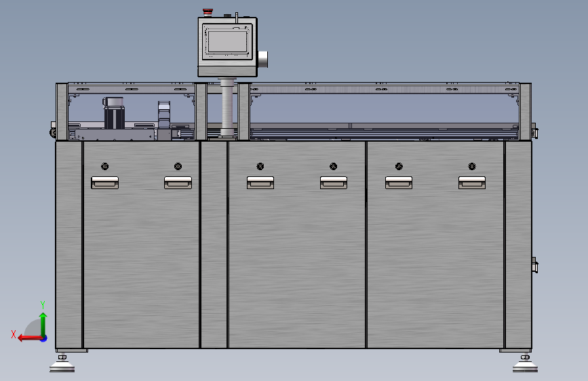This screenshot has width=588, height=381.
Task: Select the narrow panel between left and center doors
Action: coord(214,245)
